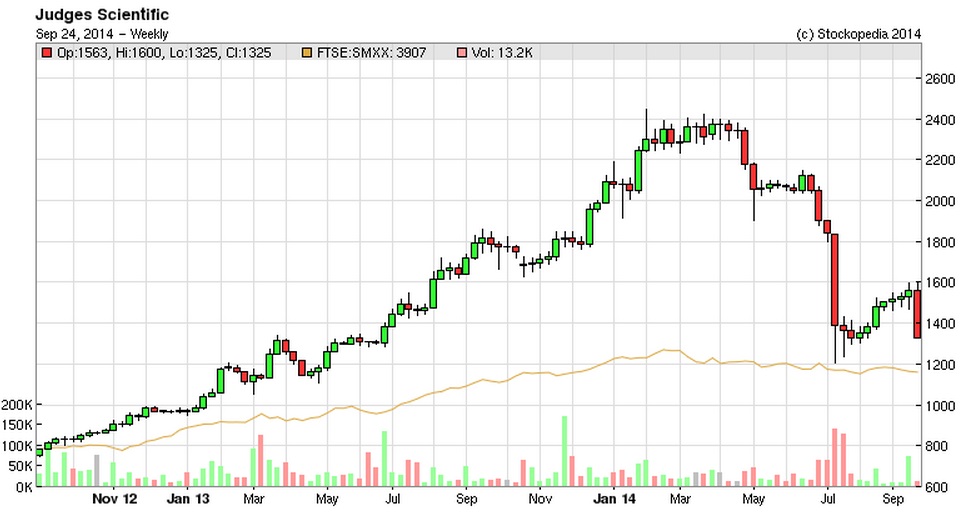Click the 1000 price axis label
This screenshot has width=960, height=517.
[x=940, y=406]
